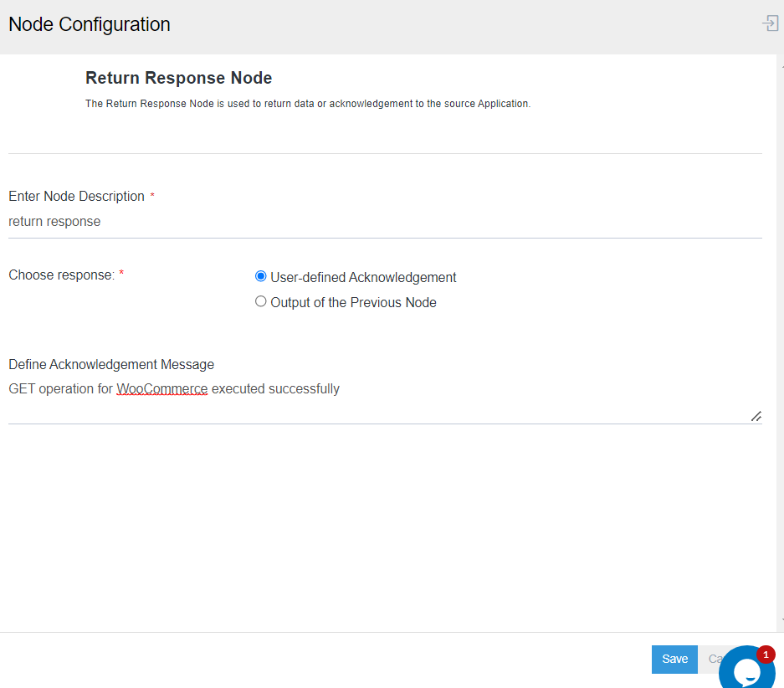The image size is (784, 688).
Task: Exit the Node Configuration panel via the door icon
Action: pos(769,23)
